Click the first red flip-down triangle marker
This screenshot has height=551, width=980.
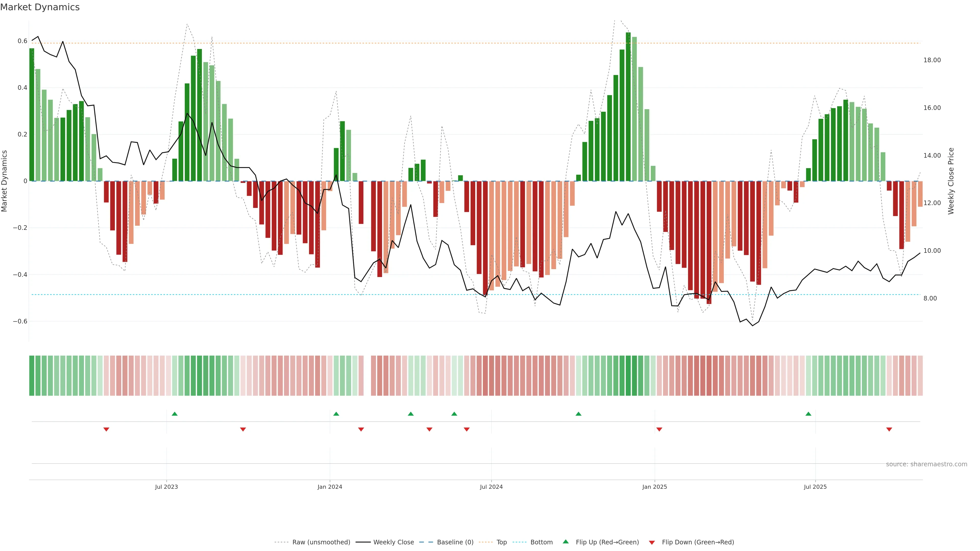click(x=106, y=429)
